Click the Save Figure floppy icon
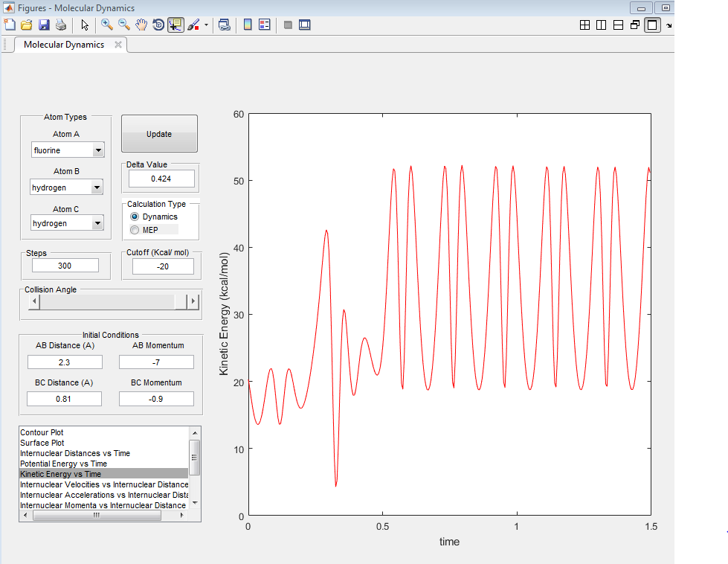The image size is (728, 564). pyautogui.click(x=44, y=25)
